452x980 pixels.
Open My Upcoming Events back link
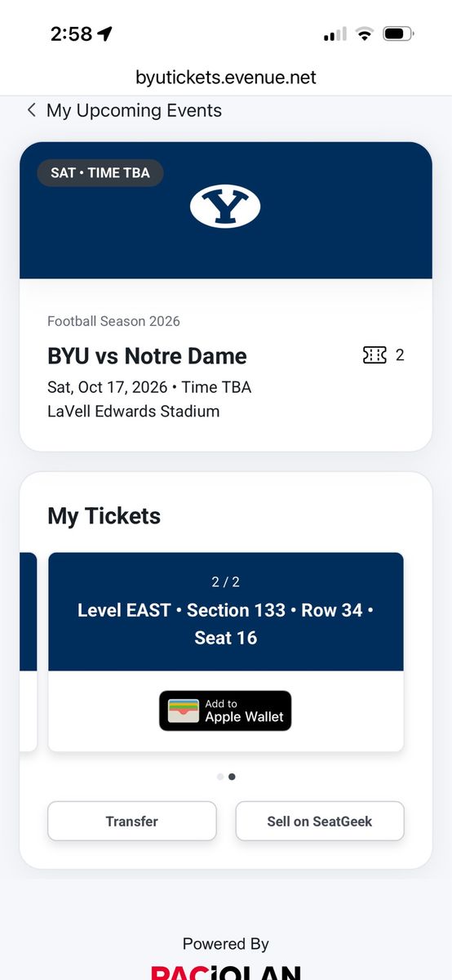coord(124,110)
